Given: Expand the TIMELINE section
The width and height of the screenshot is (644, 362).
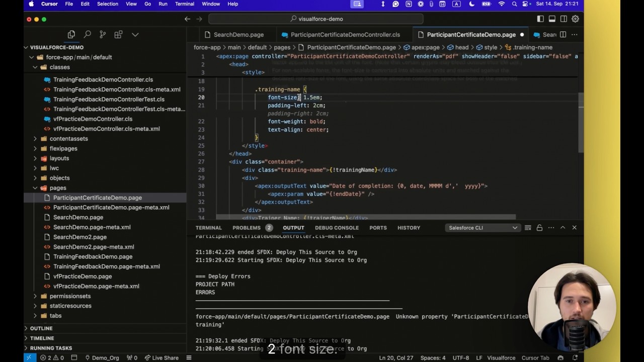Looking at the screenshot, I should [42, 338].
